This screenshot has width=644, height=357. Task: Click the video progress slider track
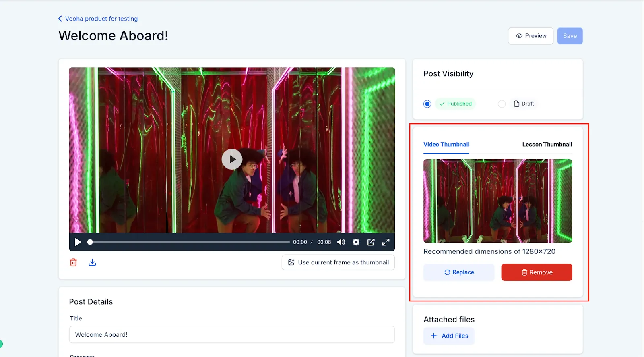coord(189,242)
